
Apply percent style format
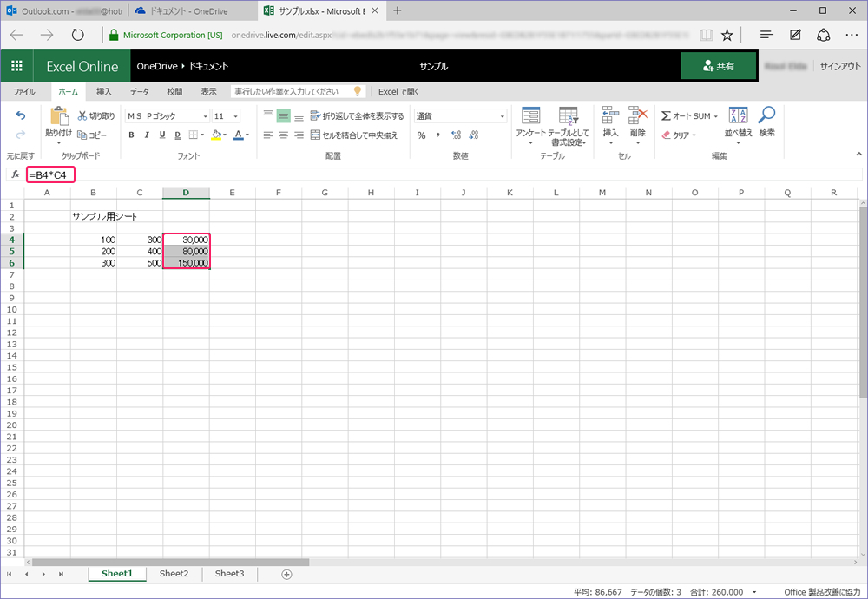421,135
